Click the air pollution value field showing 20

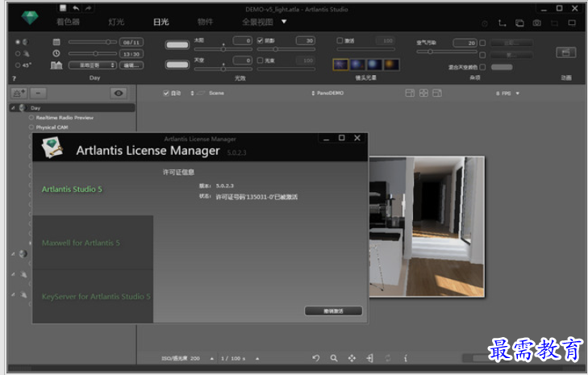pos(465,43)
